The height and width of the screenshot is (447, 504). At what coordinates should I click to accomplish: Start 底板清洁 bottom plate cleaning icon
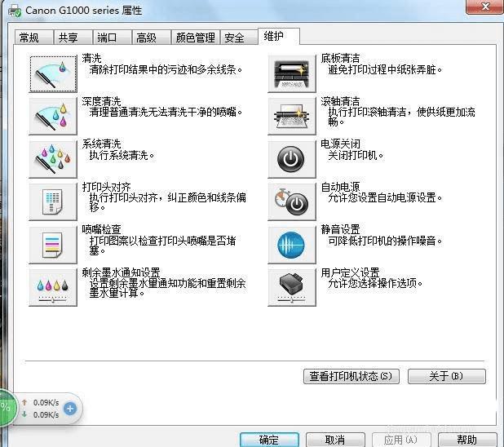(292, 73)
